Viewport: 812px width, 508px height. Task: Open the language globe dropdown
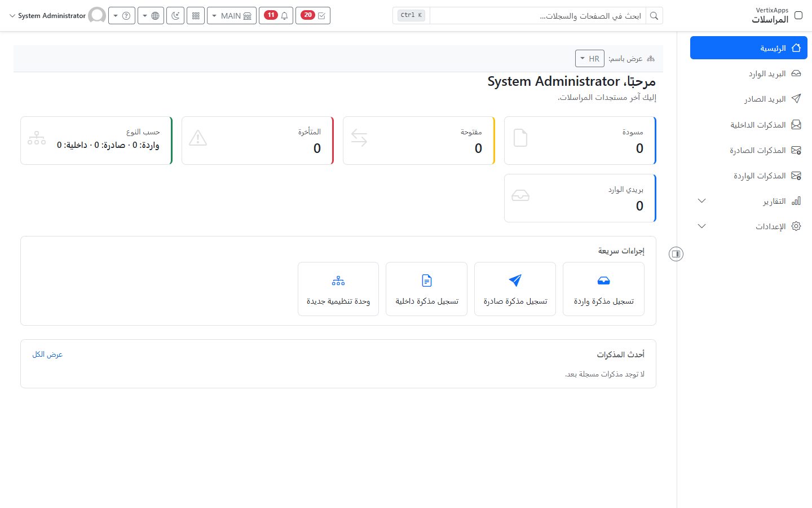151,16
